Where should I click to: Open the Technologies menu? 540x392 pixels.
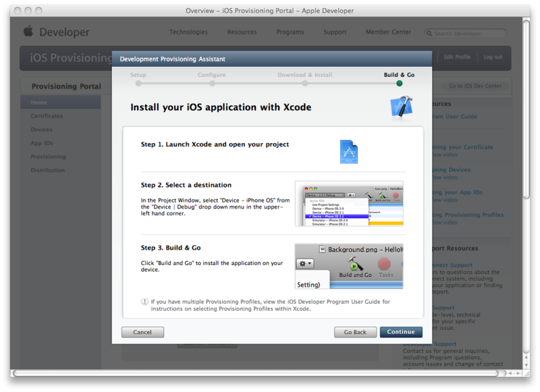click(188, 32)
